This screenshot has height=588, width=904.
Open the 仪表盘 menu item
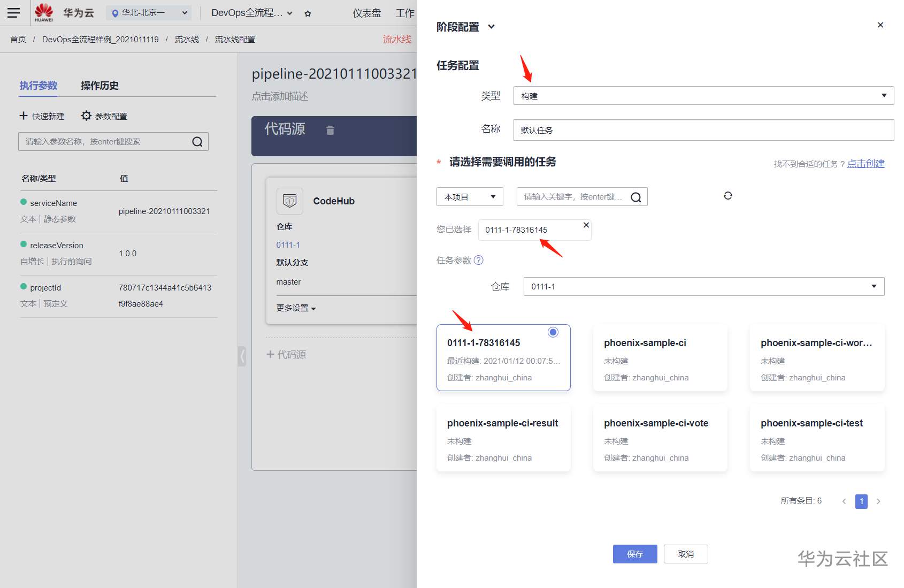(x=366, y=13)
